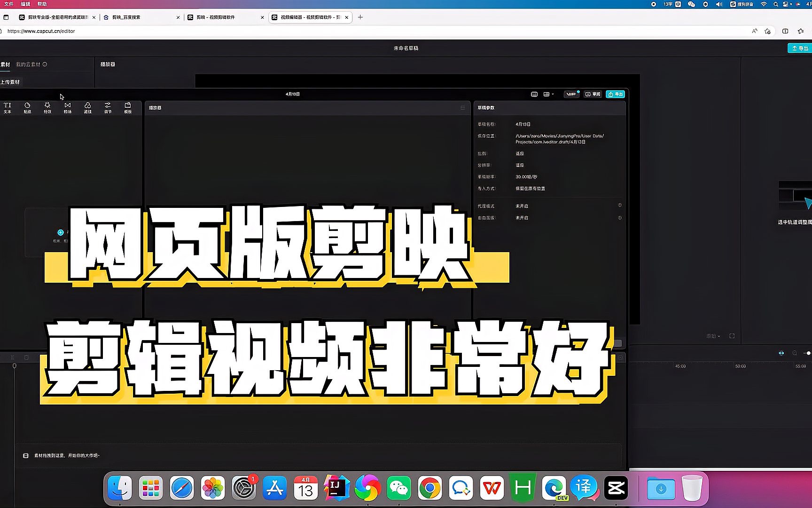This screenshot has width=812, height=508.
Task: Open a new browser tab
Action: pyautogui.click(x=360, y=17)
